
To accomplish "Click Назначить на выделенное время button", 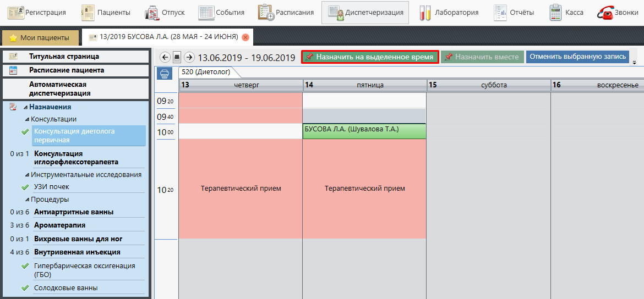I will pos(370,57).
